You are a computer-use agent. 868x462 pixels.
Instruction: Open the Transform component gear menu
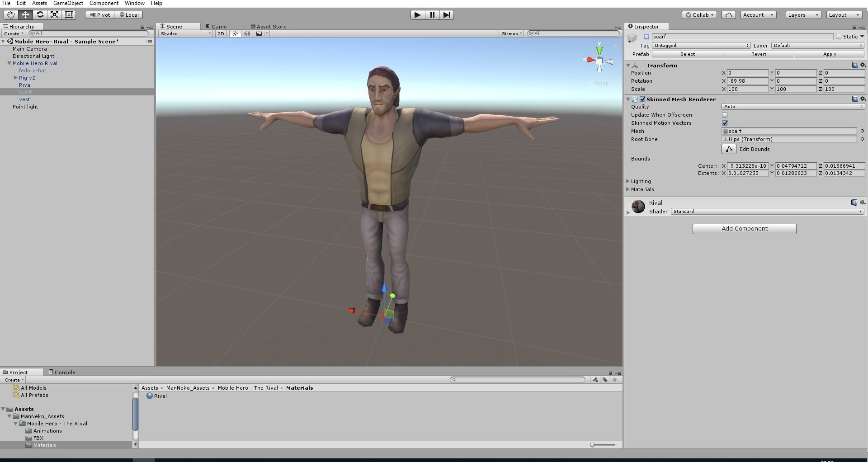(x=863, y=65)
